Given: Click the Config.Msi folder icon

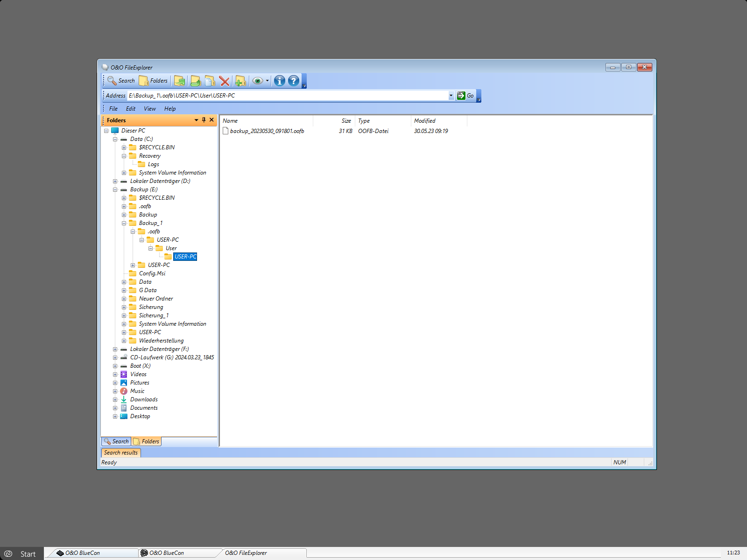Looking at the screenshot, I should 133,273.
